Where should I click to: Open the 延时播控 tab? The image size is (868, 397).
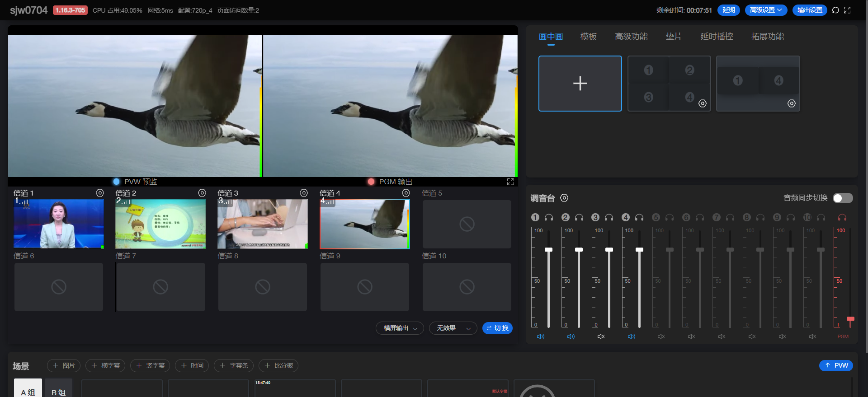click(x=716, y=37)
